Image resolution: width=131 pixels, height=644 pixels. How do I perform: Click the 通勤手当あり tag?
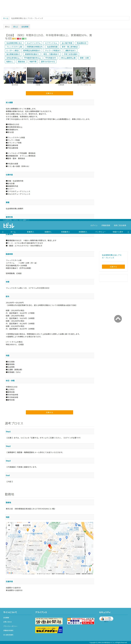pyautogui.click(x=70, y=50)
